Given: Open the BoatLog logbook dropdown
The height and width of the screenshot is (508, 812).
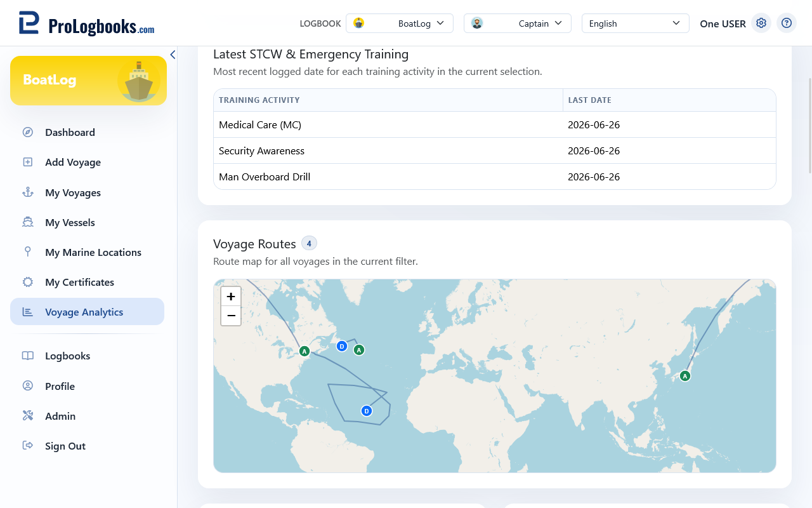Looking at the screenshot, I should pyautogui.click(x=400, y=23).
